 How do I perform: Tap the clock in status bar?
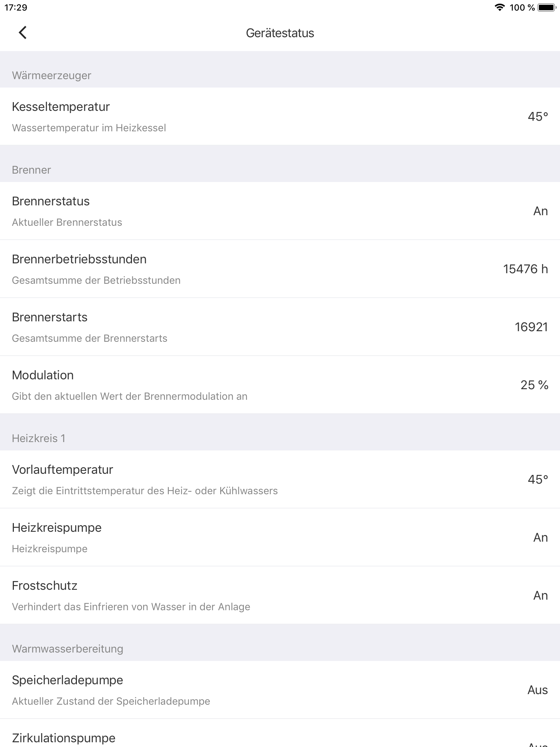16,7
